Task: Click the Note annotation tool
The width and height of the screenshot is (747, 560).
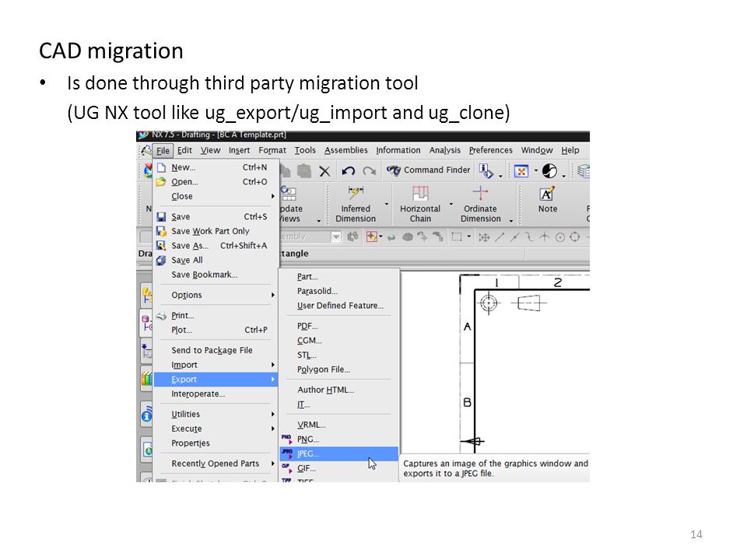Action: 547,200
